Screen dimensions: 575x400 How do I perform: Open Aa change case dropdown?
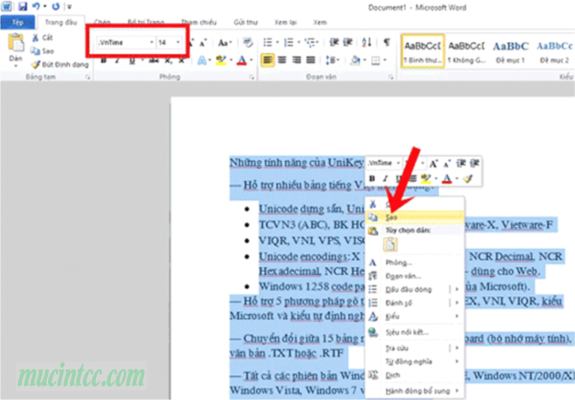coord(224,43)
